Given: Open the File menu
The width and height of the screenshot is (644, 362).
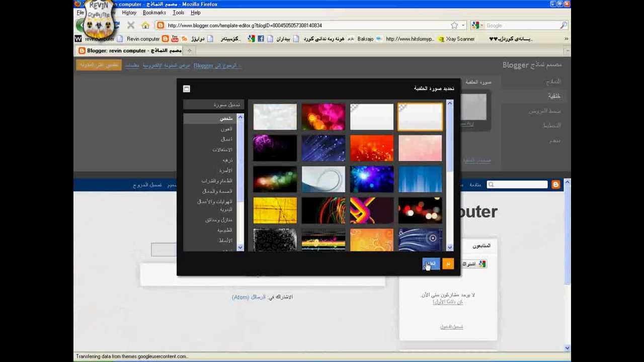Looking at the screenshot, I should (x=80, y=13).
